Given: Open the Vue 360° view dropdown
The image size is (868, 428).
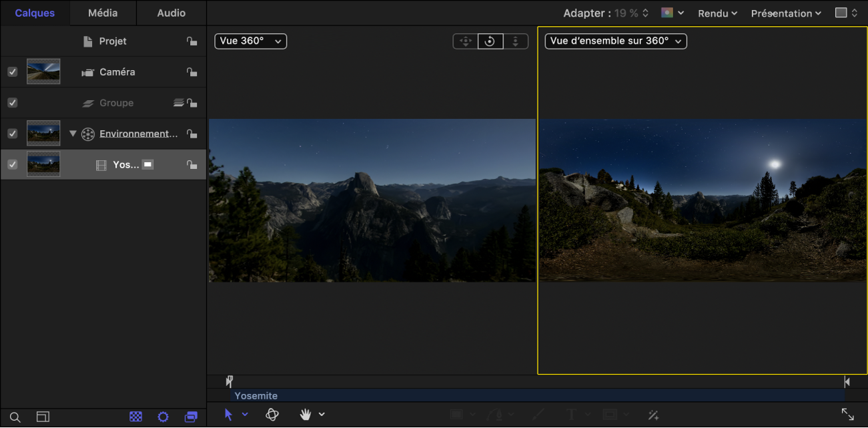Looking at the screenshot, I should click(x=251, y=41).
